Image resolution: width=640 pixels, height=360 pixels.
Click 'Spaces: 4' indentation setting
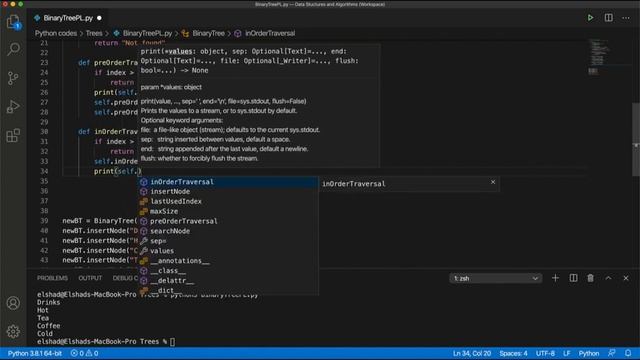(513, 353)
